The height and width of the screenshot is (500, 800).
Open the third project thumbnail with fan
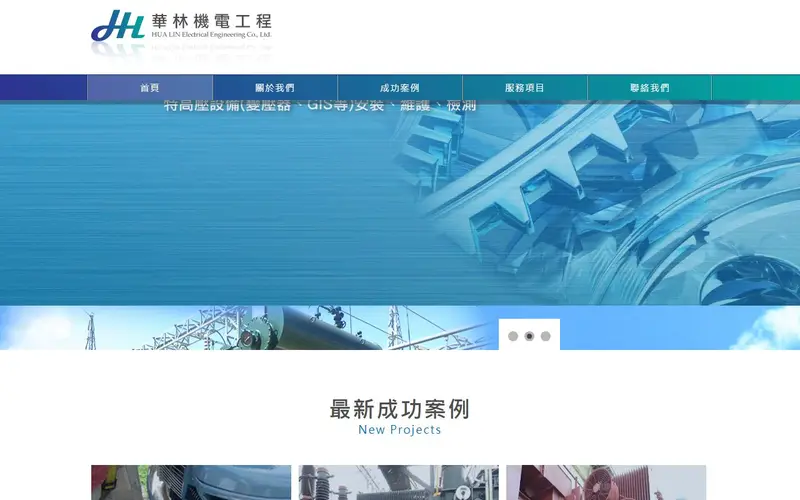pos(606,483)
